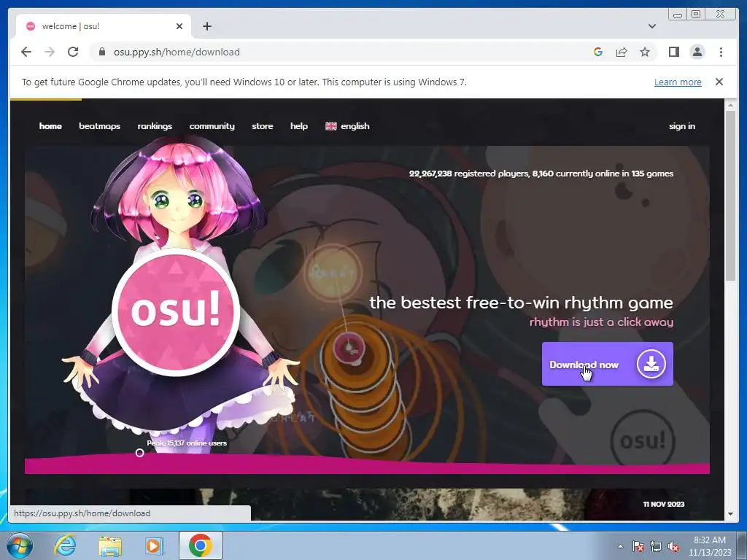Open the english language dropdown

347,126
